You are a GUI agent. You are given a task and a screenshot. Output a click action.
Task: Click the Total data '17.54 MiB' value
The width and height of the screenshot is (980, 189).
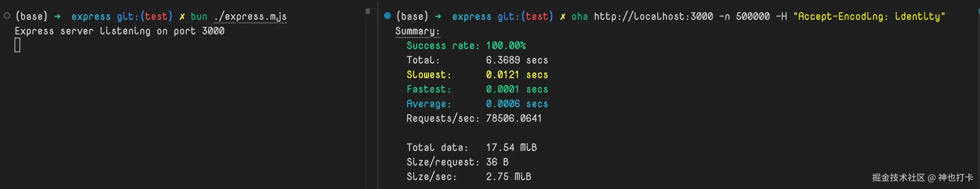[x=511, y=147]
